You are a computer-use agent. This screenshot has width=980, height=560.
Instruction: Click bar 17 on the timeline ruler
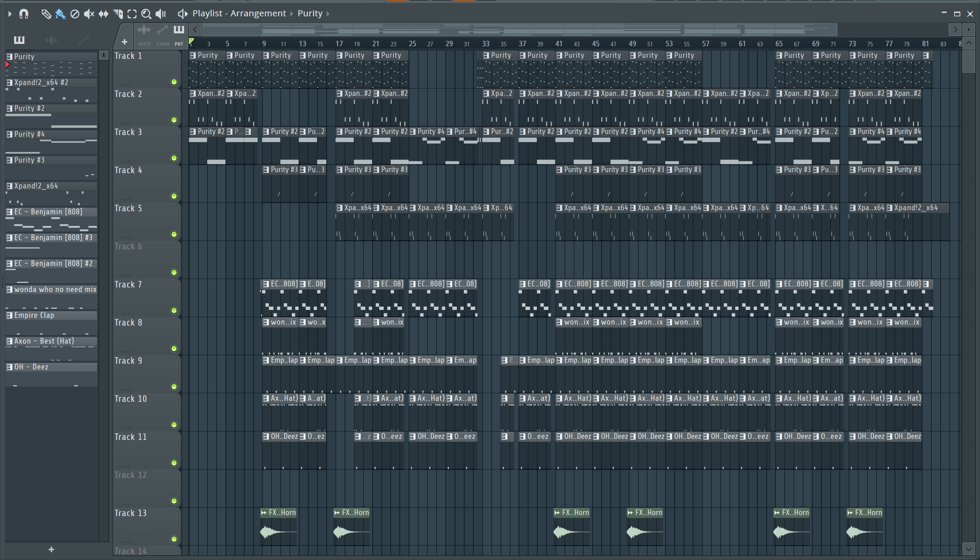pyautogui.click(x=339, y=44)
